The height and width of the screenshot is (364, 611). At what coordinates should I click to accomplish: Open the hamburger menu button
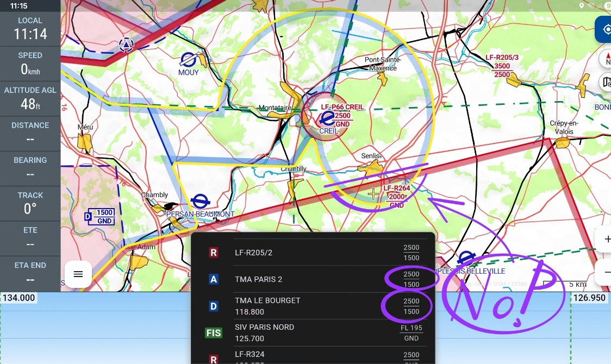[78, 274]
